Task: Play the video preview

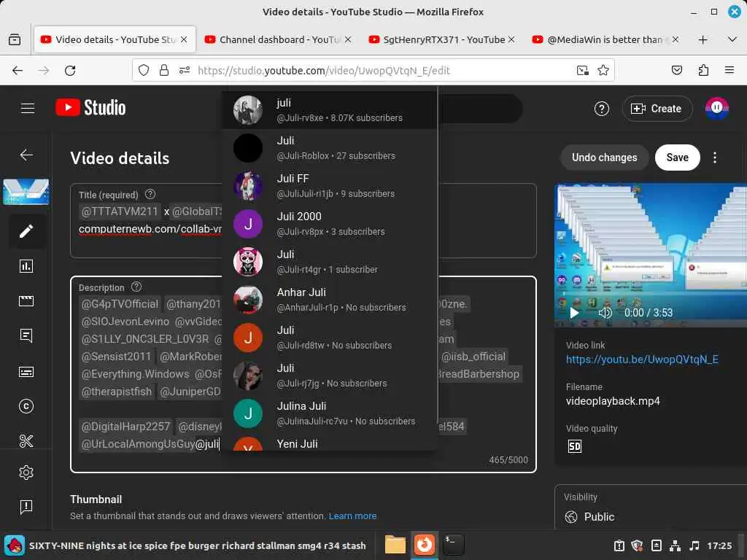Action: [x=574, y=313]
